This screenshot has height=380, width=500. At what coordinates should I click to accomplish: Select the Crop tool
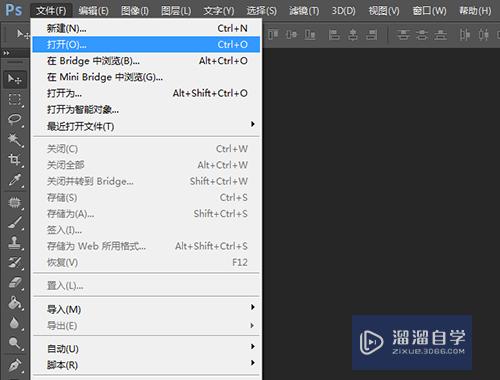coord(15,160)
